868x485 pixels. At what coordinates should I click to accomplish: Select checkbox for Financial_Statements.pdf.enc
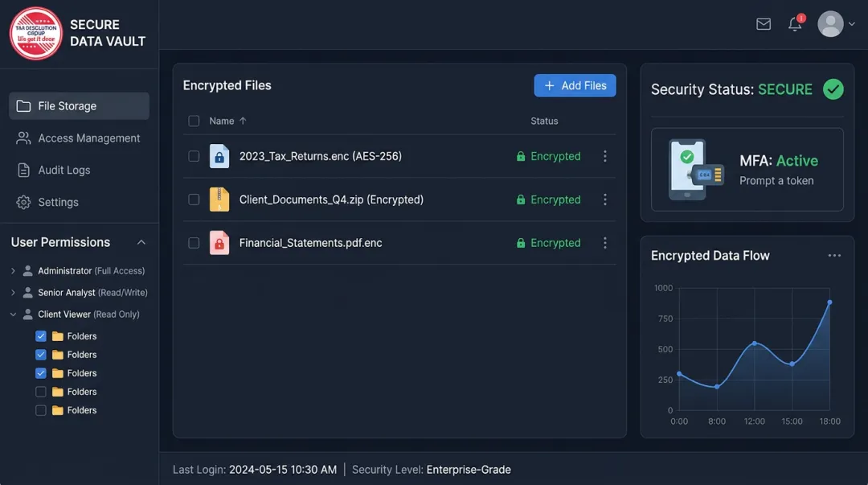click(194, 243)
